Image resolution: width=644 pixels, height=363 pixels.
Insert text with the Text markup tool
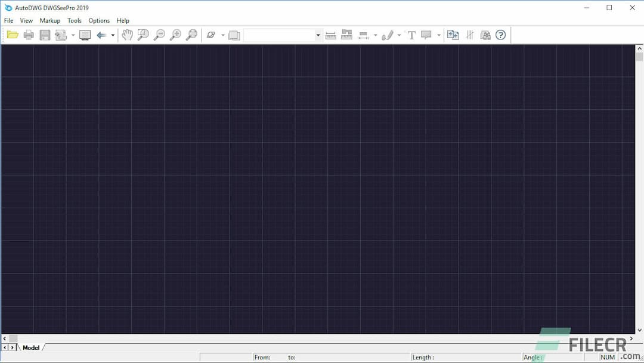tap(411, 35)
